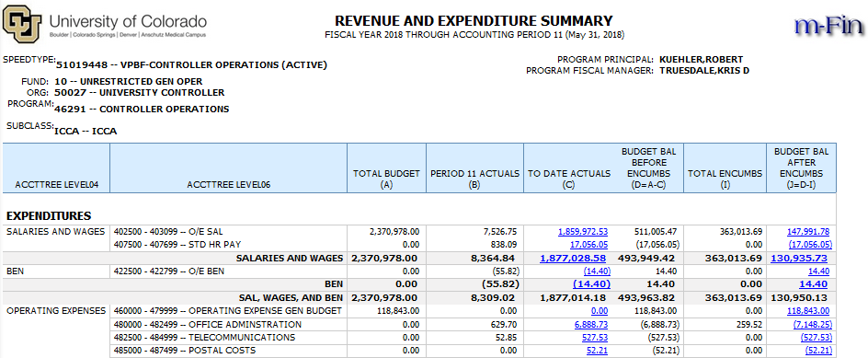Open Salaries and Wages balance 130,935.73

click(x=798, y=258)
